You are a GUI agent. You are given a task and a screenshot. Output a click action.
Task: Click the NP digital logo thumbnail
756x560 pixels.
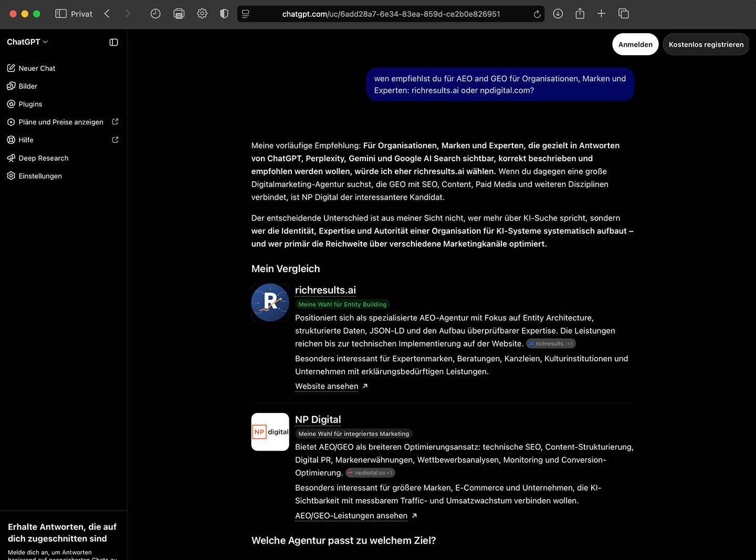270,432
